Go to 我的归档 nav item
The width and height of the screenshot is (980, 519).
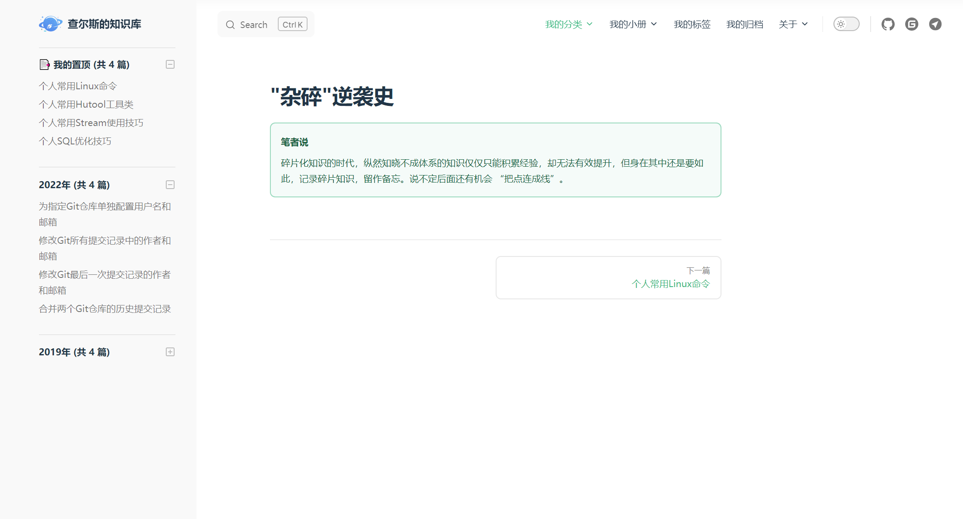coord(744,24)
